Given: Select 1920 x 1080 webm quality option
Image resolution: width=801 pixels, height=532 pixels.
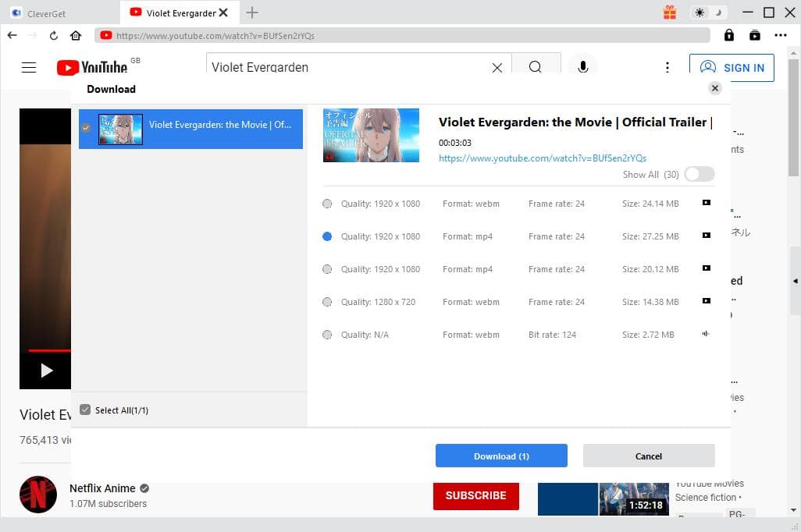Looking at the screenshot, I should (327, 204).
